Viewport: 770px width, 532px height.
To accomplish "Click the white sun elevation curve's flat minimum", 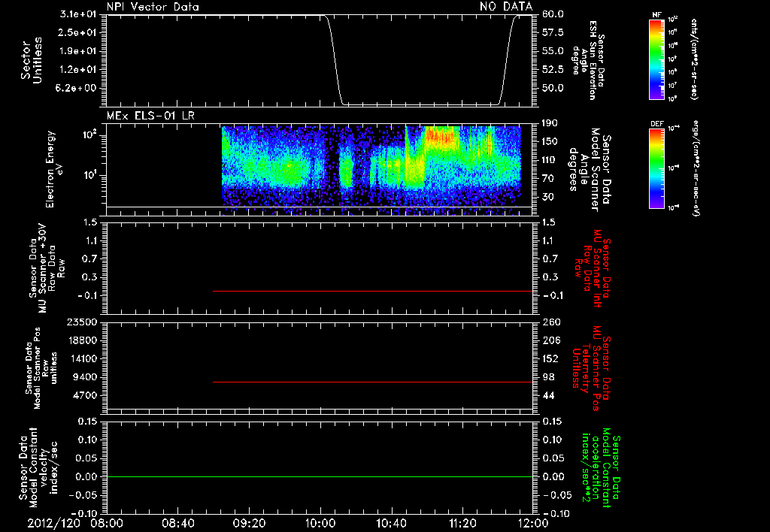I will point(421,104).
